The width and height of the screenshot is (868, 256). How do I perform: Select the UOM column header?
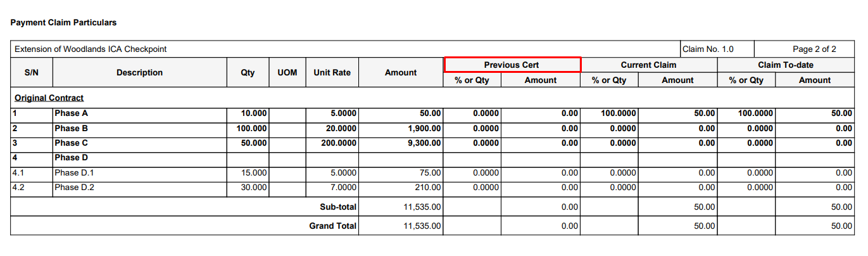pyautogui.click(x=287, y=73)
